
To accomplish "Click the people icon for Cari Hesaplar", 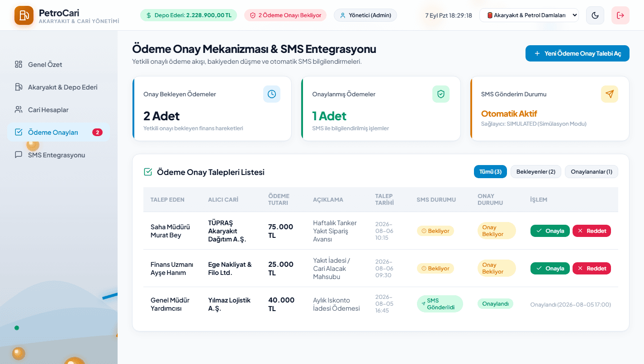I will click(x=19, y=109).
